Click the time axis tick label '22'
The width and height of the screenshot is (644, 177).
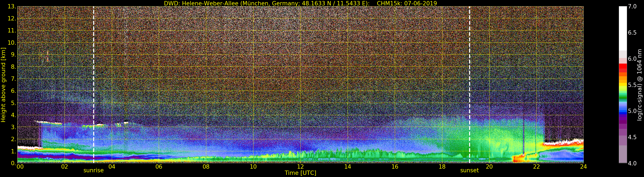[536, 167]
